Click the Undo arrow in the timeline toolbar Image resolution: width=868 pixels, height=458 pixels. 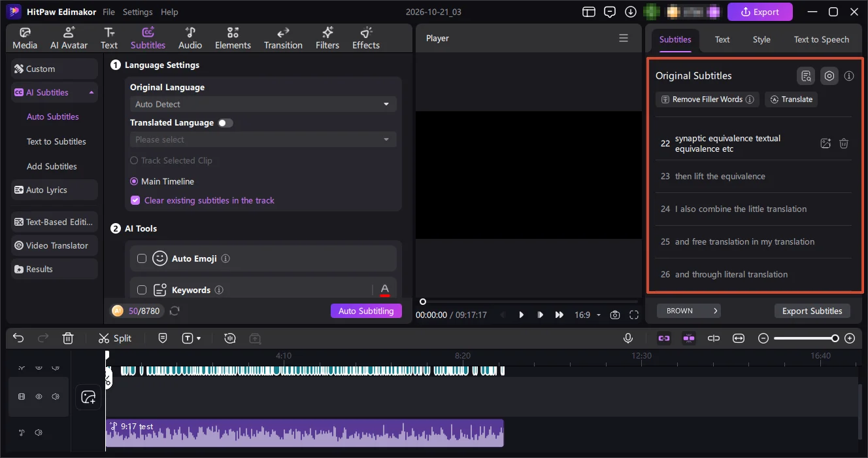pyautogui.click(x=18, y=338)
